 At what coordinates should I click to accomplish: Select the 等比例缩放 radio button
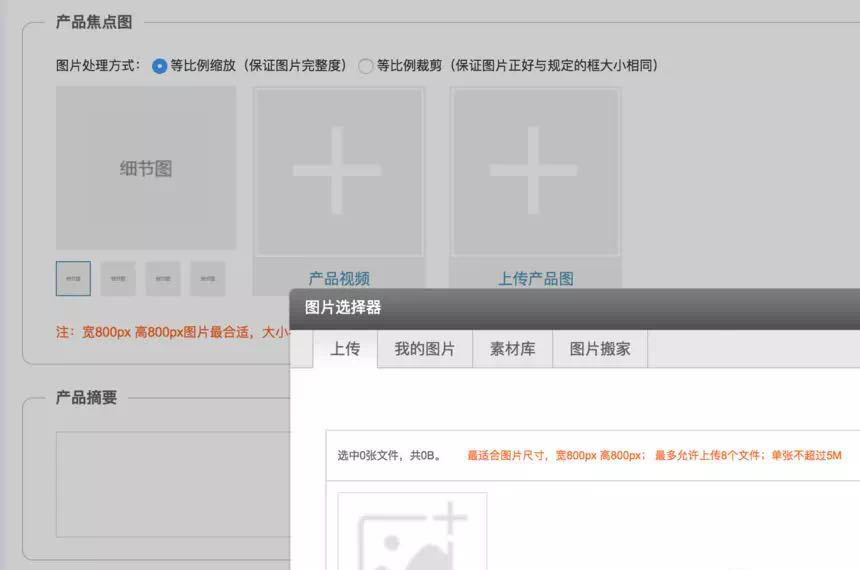(x=160, y=66)
